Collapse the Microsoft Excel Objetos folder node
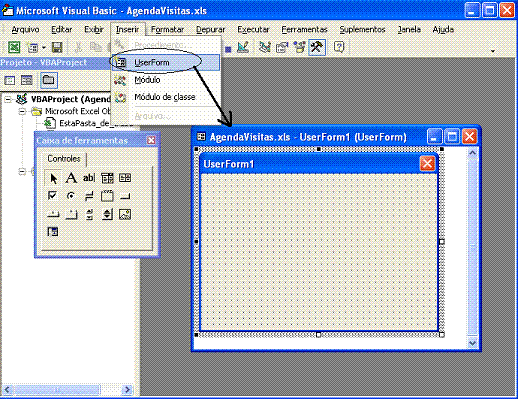 pos(22,111)
